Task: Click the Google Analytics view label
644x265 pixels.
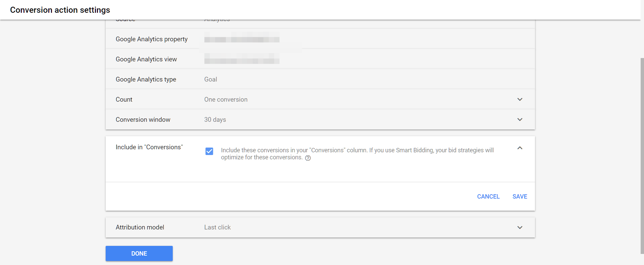Action: click(146, 59)
